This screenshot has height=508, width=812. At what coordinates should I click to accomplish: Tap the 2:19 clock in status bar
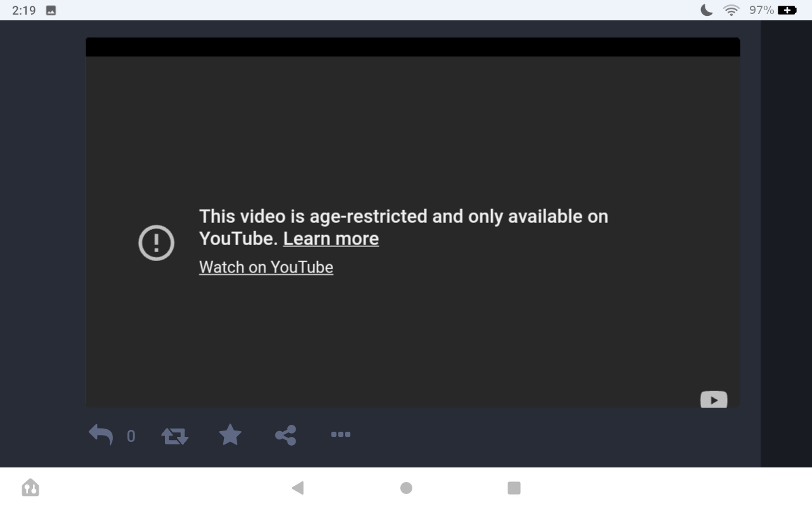23,10
